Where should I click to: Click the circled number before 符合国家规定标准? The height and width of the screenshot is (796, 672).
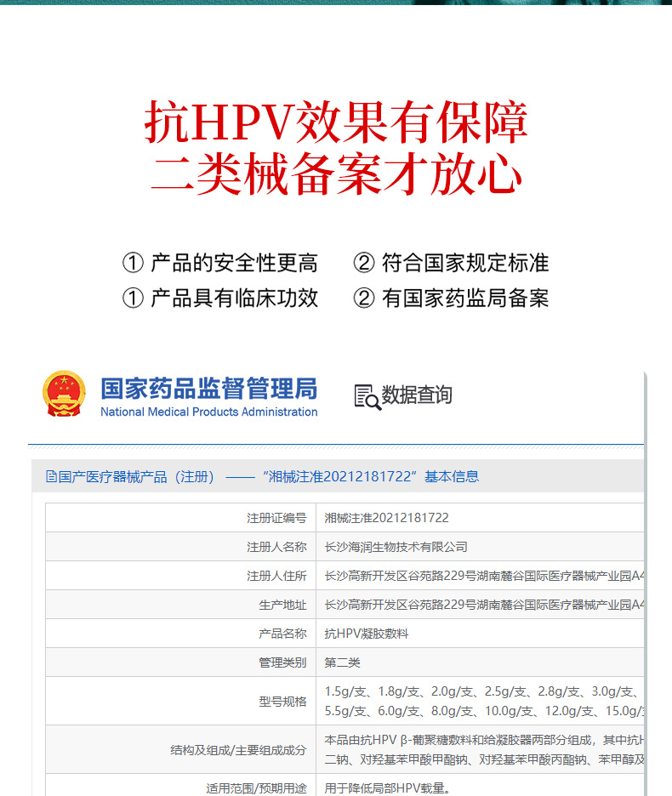pos(364,264)
